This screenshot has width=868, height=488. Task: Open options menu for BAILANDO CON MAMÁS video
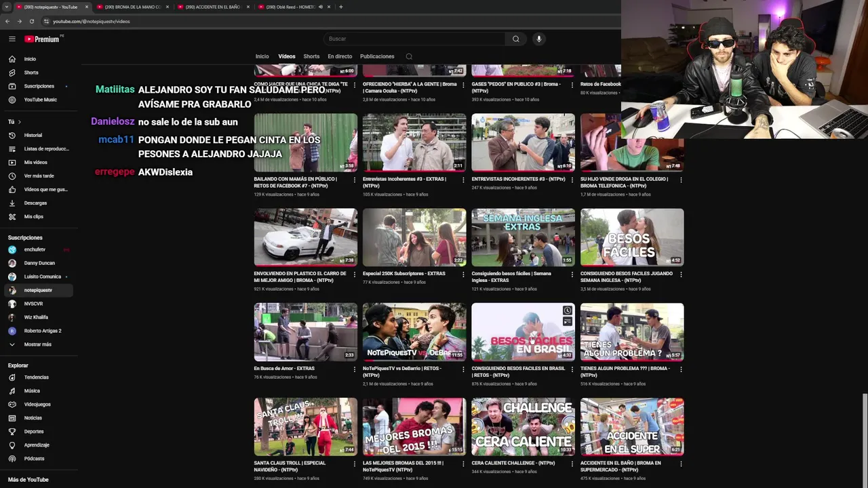(x=355, y=180)
